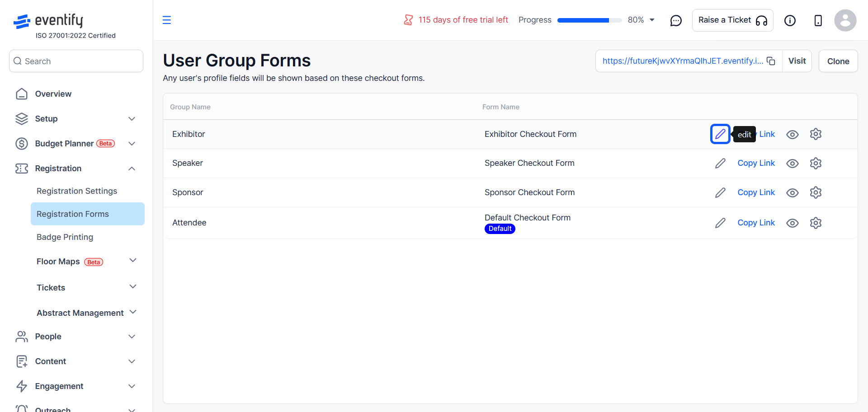Click the Visit button

point(797,61)
